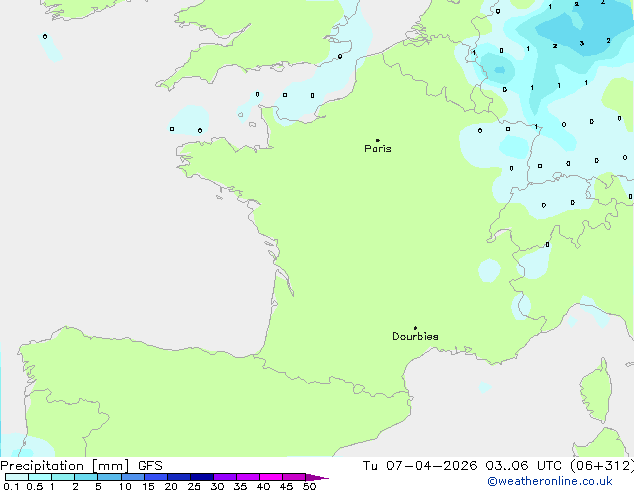Click the 'Tu 07-04-2026' forecast date

pyautogui.click(x=420, y=466)
